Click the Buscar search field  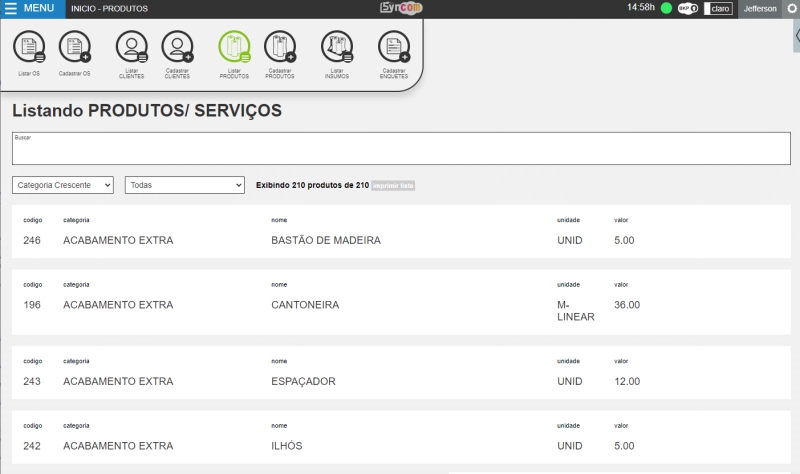(x=401, y=148)
